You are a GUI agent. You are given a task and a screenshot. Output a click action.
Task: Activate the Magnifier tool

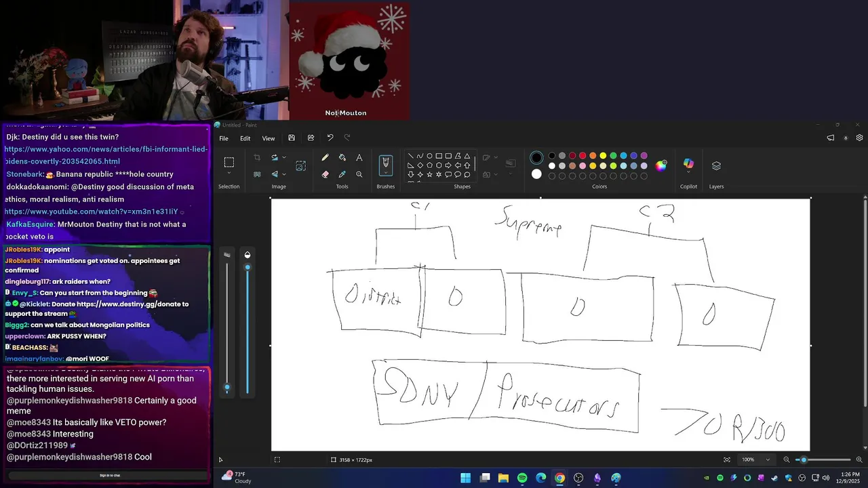(x=359, y=174)
